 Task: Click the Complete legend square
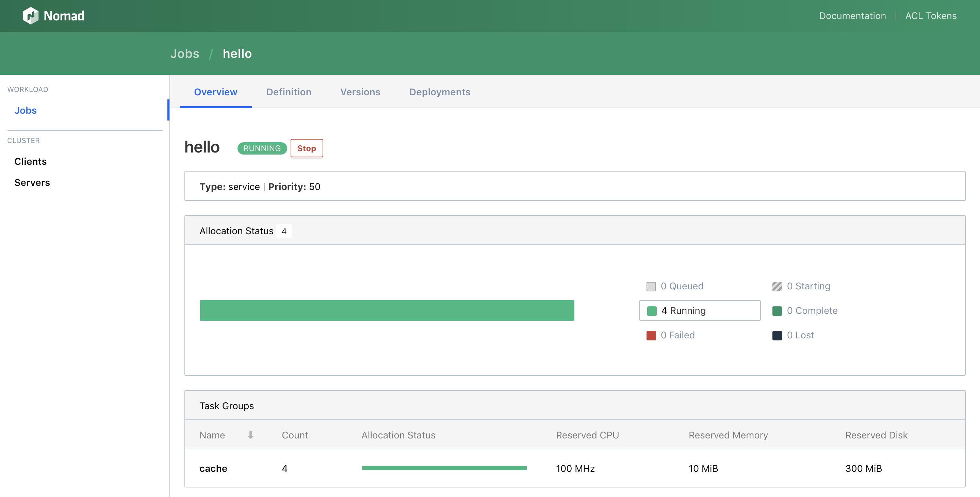(777, 311)
